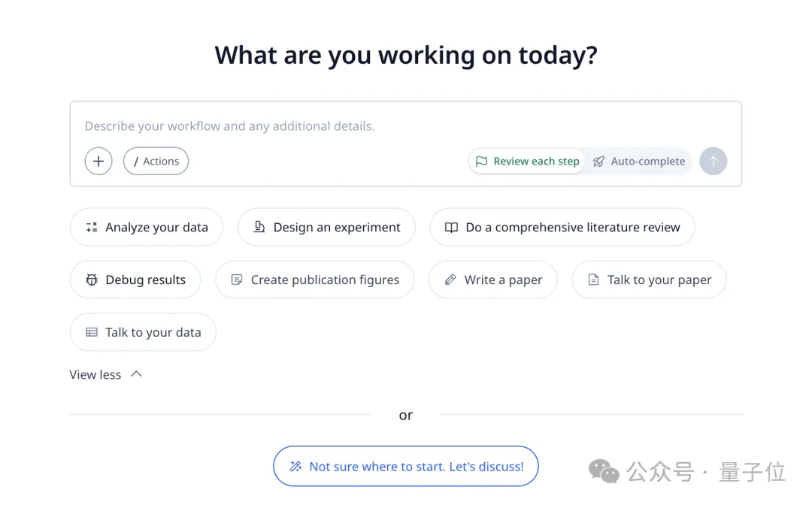Click the book icon for literature review
812x505 pixels.
coord(451,227)
